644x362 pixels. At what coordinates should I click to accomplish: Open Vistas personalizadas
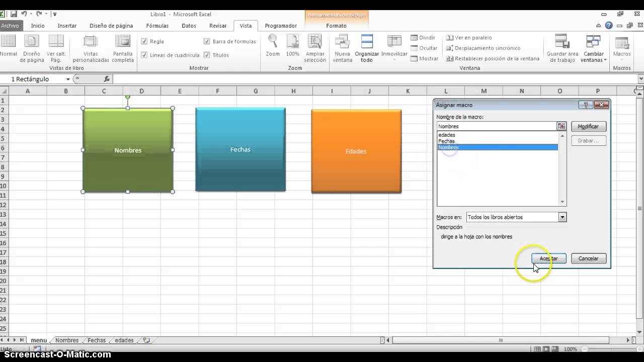(91, 49)
